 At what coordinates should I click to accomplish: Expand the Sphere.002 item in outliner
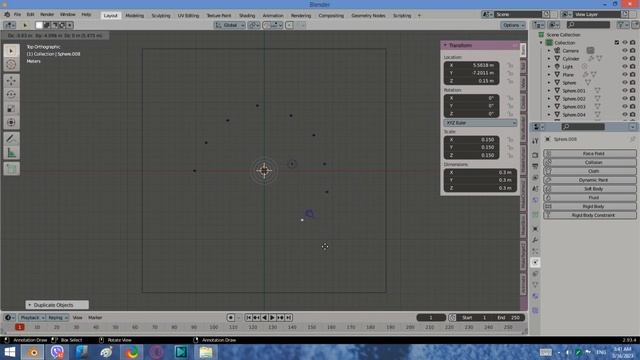point(549,99)
